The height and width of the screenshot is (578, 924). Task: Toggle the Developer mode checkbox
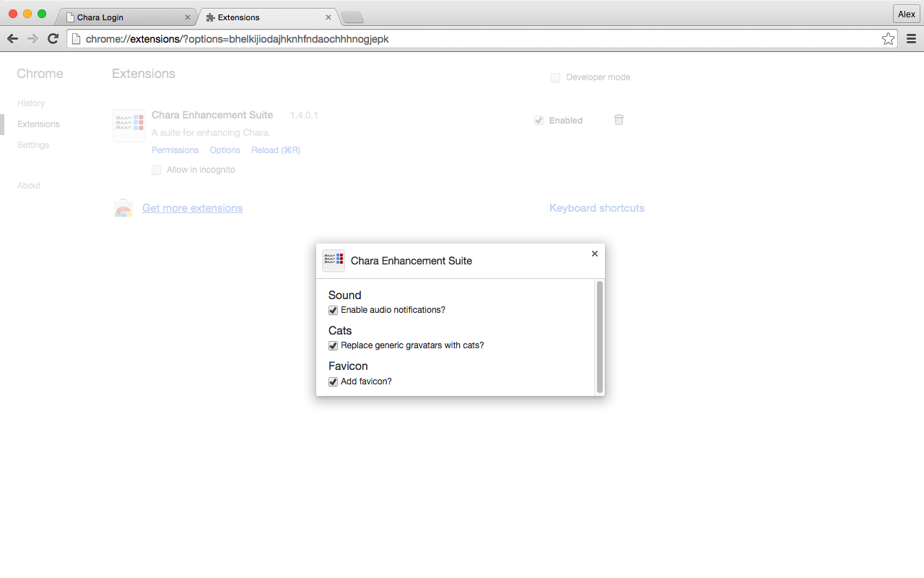pos(555,77)
